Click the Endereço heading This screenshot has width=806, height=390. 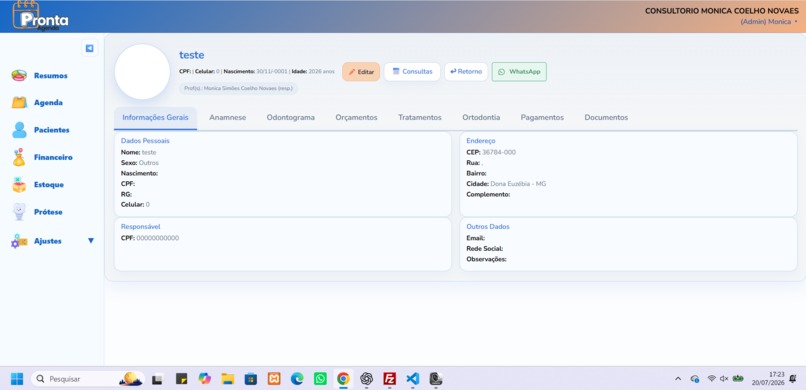coord(481,140)
